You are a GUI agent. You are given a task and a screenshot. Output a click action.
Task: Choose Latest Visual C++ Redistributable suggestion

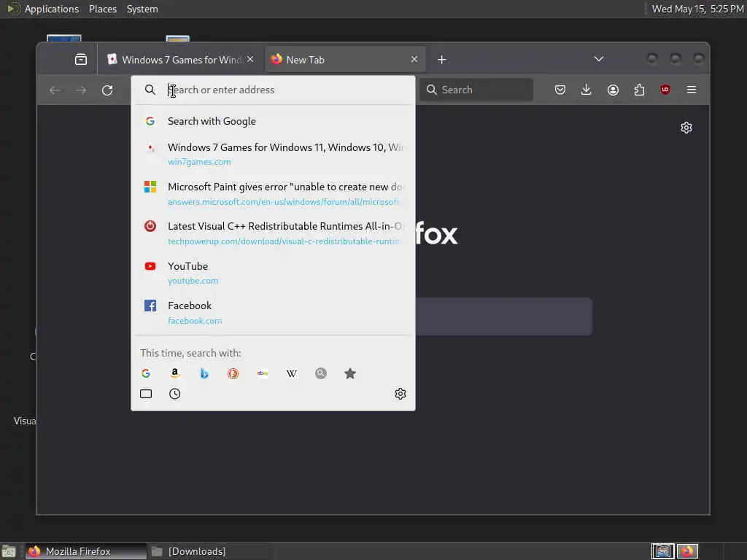pos(273,233)
